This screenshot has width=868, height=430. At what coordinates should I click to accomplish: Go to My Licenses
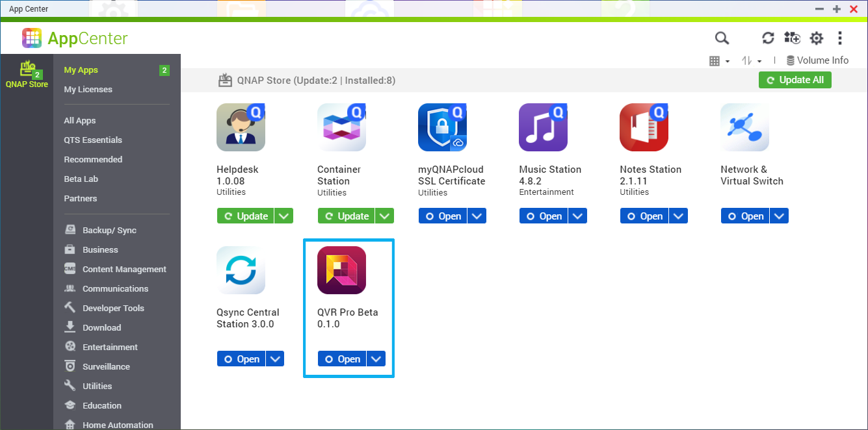coord(88,90)
